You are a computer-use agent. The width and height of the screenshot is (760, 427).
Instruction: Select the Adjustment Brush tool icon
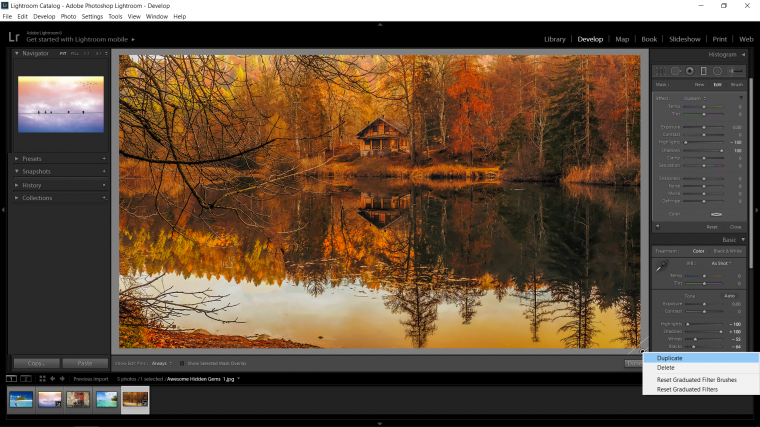[735, 71]
